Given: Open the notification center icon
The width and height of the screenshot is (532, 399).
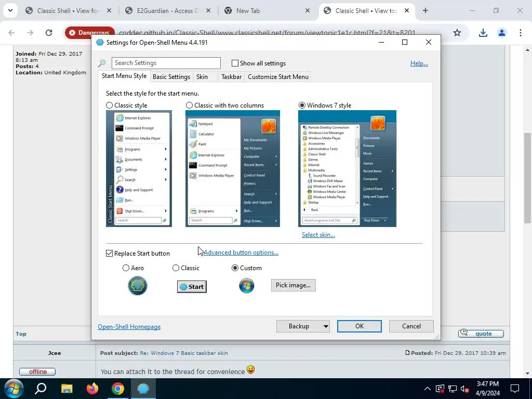Looking at the screenshot, I should tap(515, 389).
